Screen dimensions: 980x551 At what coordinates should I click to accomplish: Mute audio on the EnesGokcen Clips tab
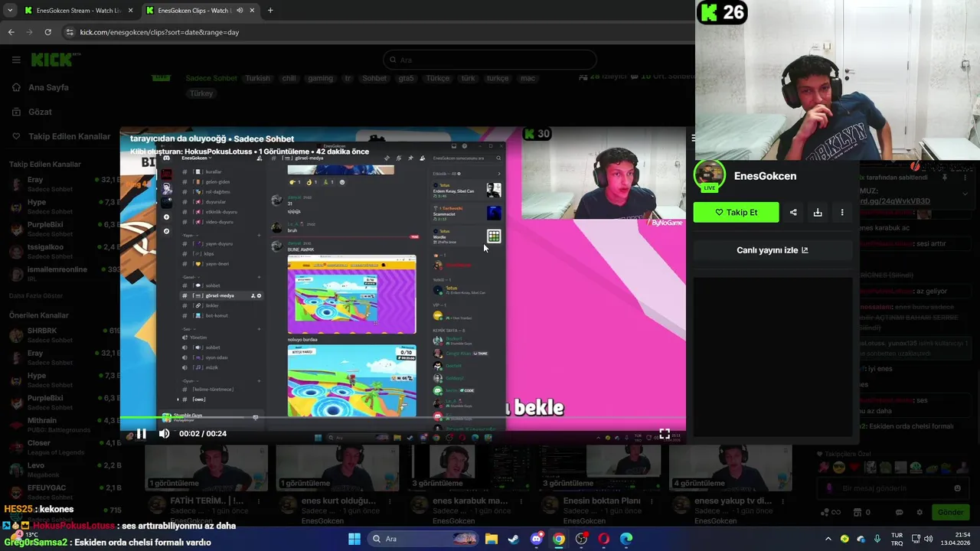click(240, 11)
